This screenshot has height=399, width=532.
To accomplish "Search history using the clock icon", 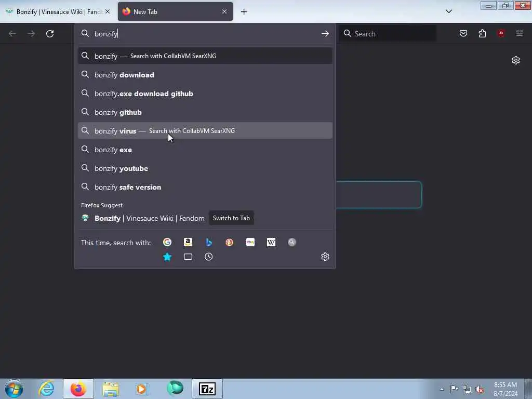I will click(x=209, y=257).
